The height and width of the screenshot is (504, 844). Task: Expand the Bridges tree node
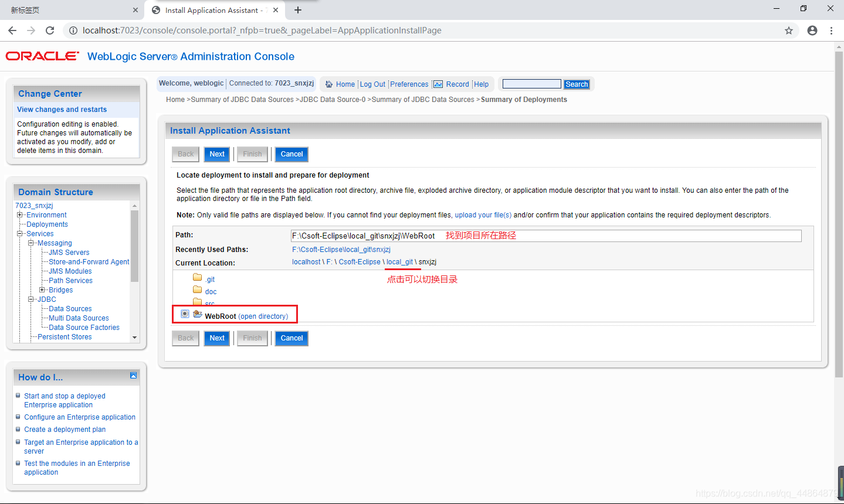pyautogui.click(x=42, y=290)
